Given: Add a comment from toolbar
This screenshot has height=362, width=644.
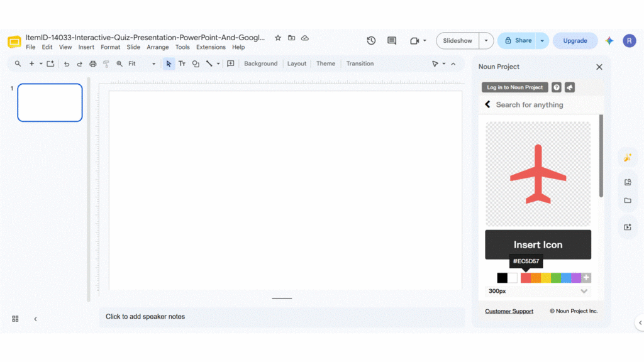Looking at the screenshot, I should click(231, 63).
